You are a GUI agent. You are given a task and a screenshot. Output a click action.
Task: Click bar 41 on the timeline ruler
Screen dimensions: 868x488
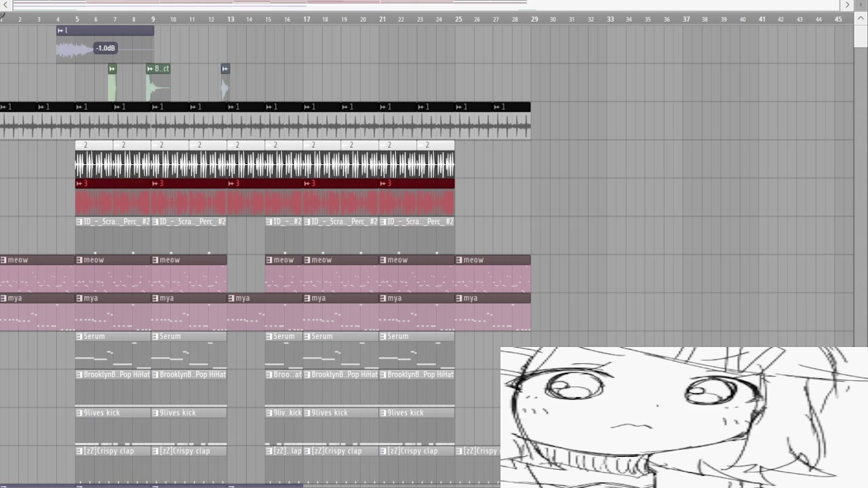click(x=762, y=19)
